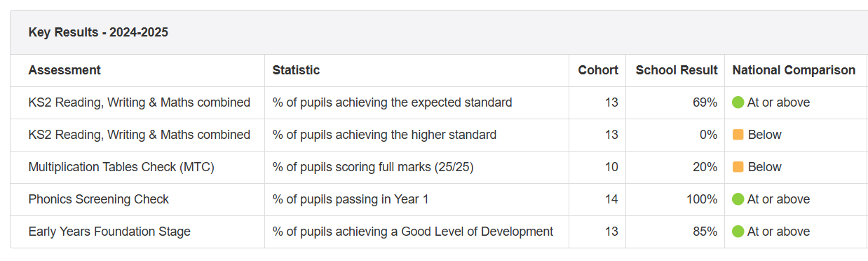Click the 100% school result value
Viewport: 868px width, 261px height.
point(702,199)
